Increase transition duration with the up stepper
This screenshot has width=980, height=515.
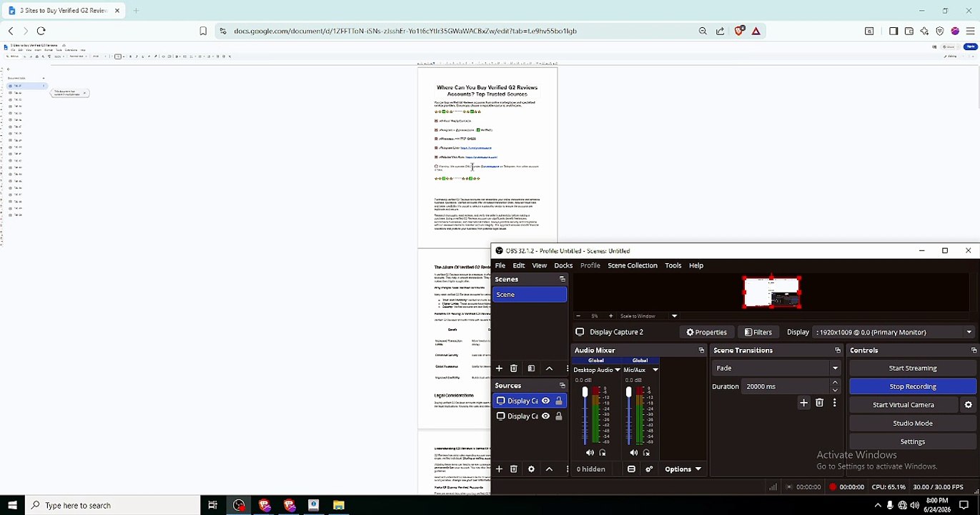tap(835, 383)
